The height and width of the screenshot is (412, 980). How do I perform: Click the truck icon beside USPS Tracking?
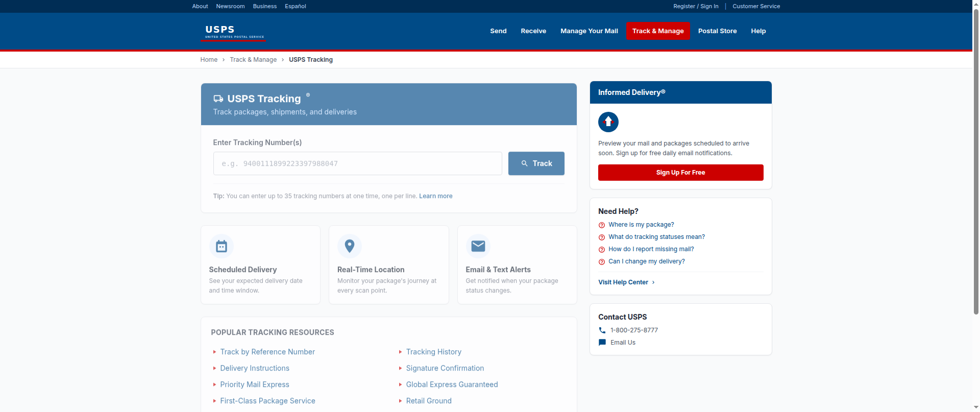pos(218,99)
